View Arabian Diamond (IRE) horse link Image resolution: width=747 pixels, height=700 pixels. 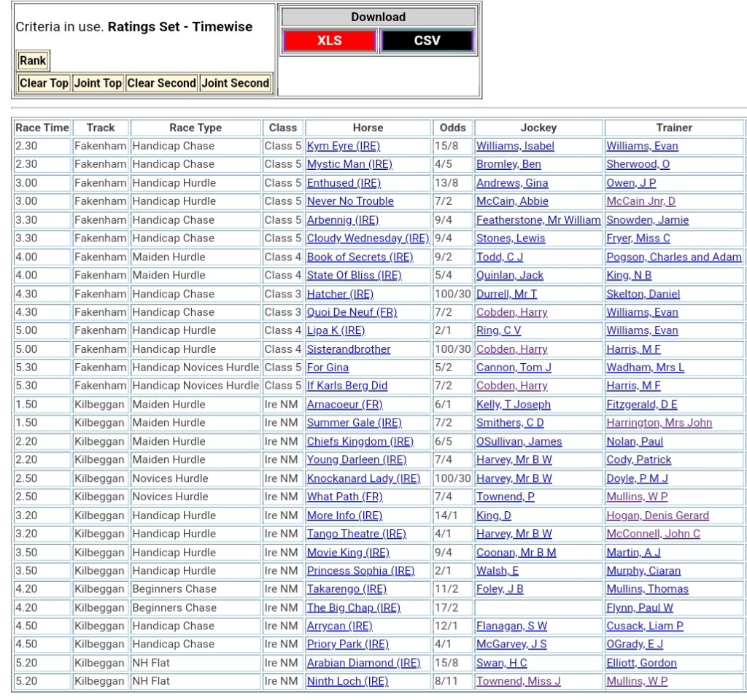tap(363, 663)
